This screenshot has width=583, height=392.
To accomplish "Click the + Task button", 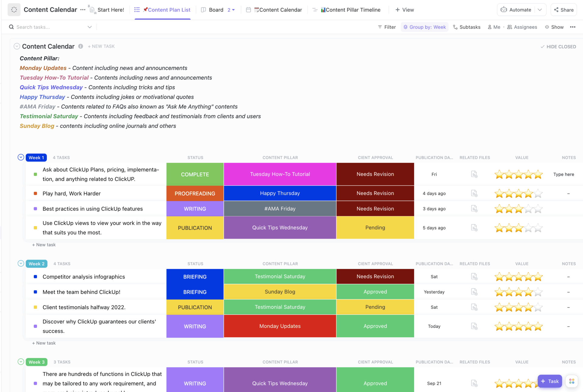I will pos(550,381).
